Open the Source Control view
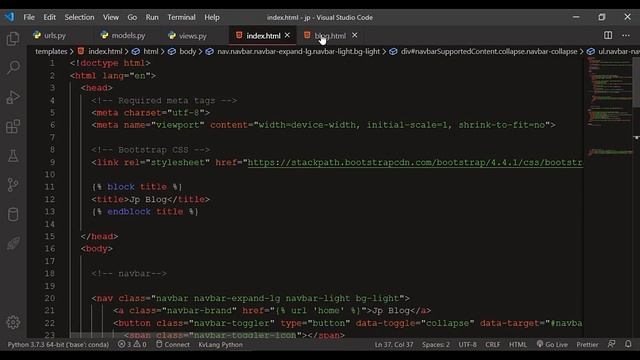 [13, 185]
